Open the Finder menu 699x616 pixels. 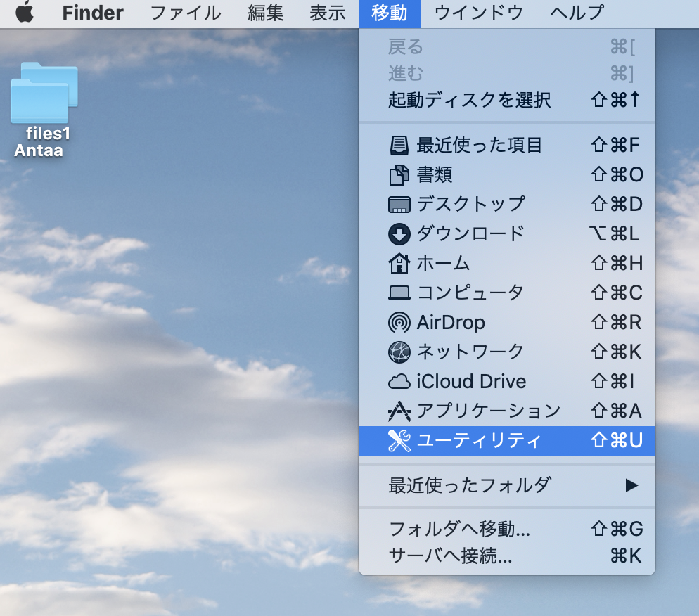pos(93,13)
